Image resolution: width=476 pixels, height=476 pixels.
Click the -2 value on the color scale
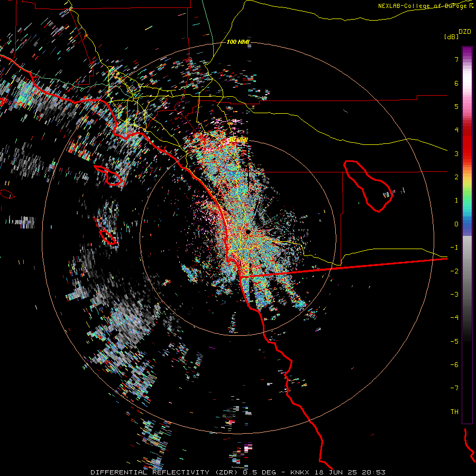click(454, 271)
